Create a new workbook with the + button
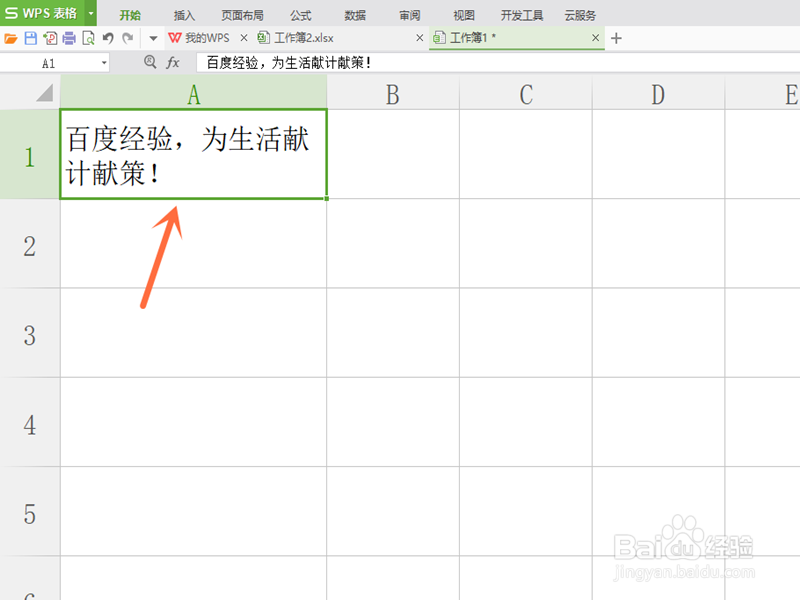 coord(615,36)
